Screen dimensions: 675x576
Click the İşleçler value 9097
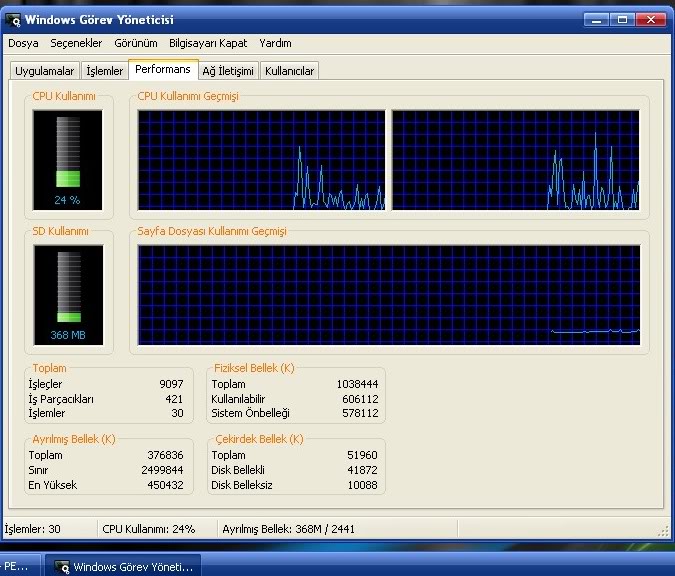click(171, 384)
